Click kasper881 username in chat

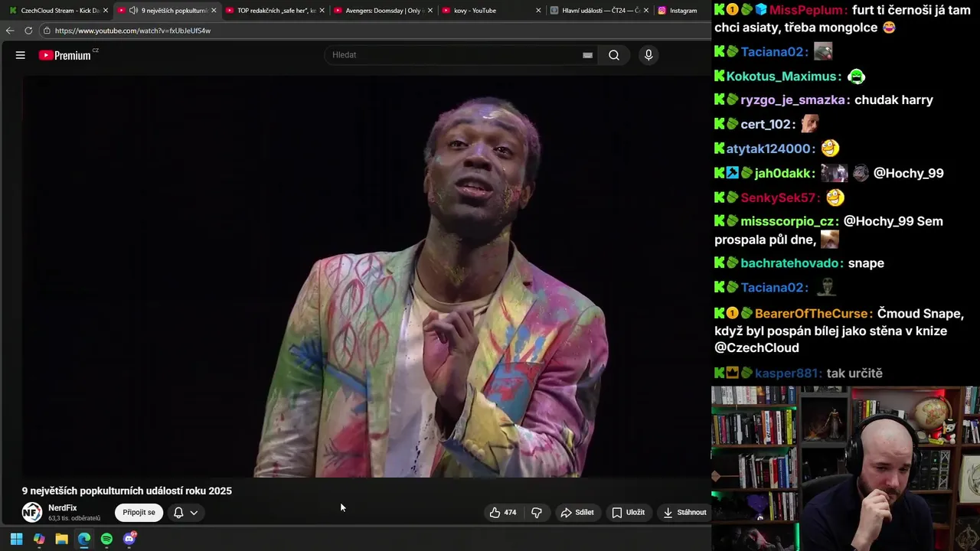click(786, 373)
